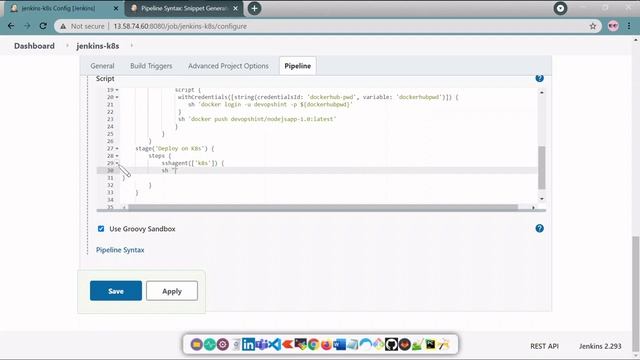Toggle the Use Groovy Sandbox checkbox
The image size is (640, 360).
[x=101, y=229]
